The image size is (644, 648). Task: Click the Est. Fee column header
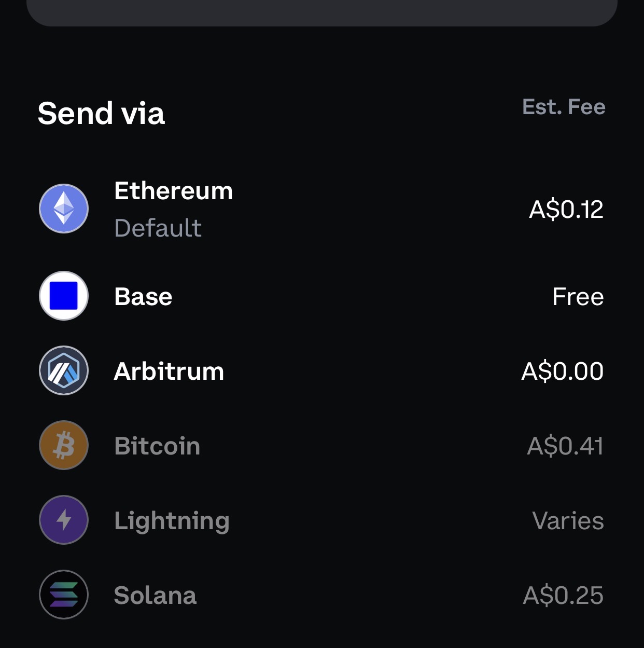564,107
